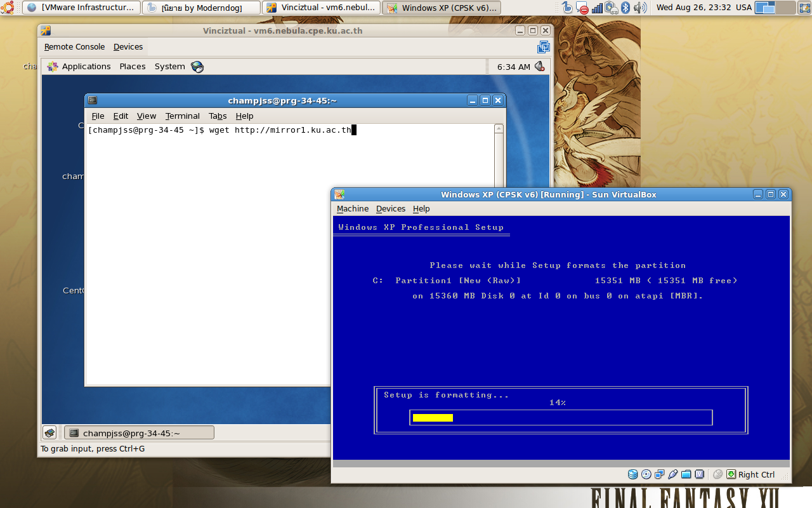Open the terminal View menu
This screenshot has height=508, width=812.
147,116
